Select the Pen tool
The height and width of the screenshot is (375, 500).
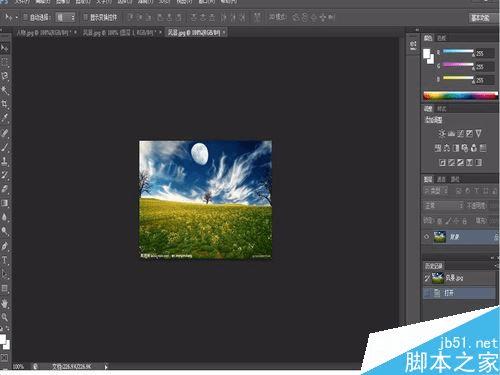[5, 246]
